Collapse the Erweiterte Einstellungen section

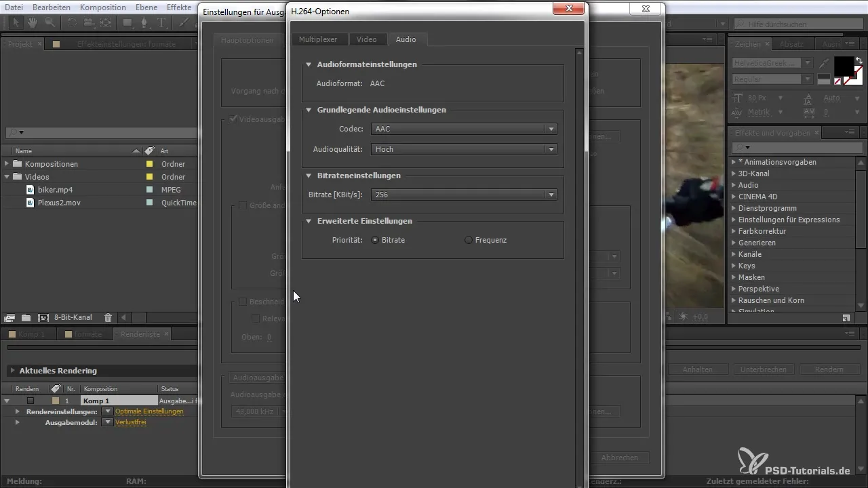[x=309, y=221]
